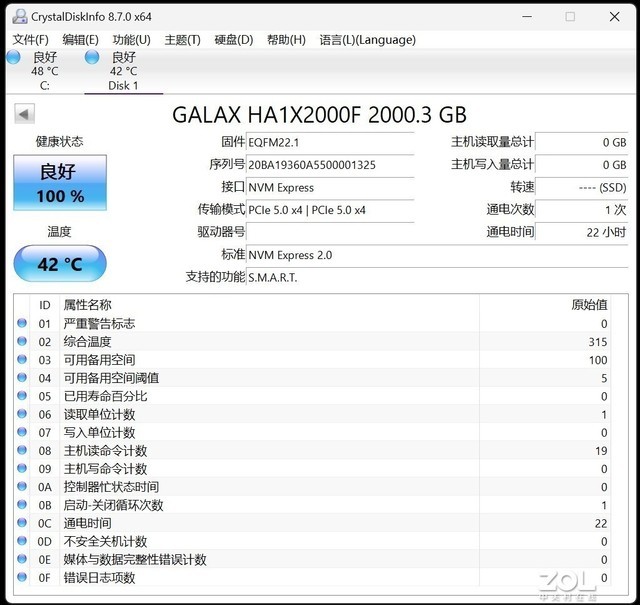
Task: Click the 属性名称 column header
Action: [88, 305]
